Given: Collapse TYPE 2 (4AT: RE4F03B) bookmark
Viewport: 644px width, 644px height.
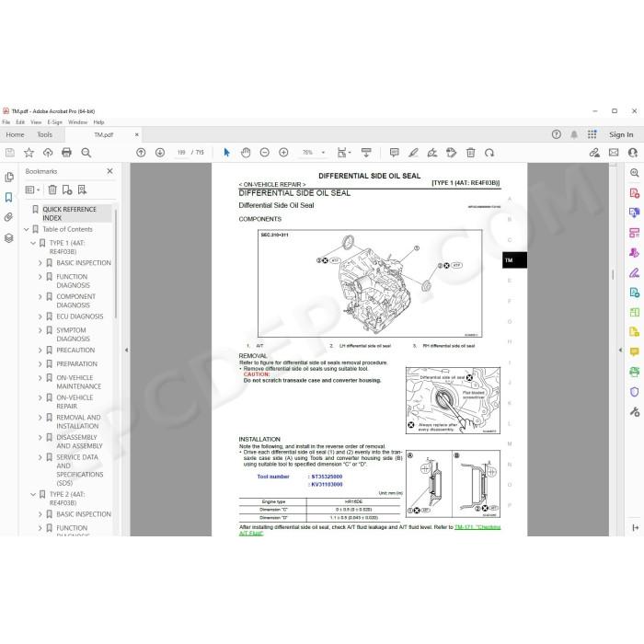Looking at the screenshot, I should (33, 495).
